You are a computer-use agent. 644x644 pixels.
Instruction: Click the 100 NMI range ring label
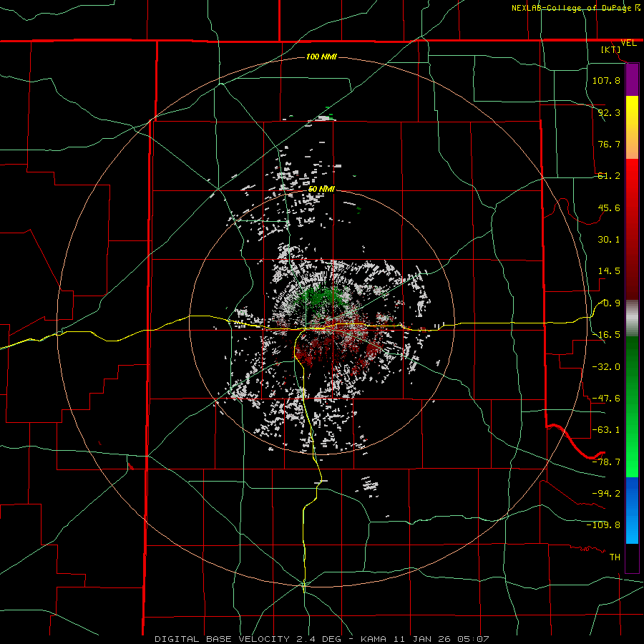(x=321, y=57)
